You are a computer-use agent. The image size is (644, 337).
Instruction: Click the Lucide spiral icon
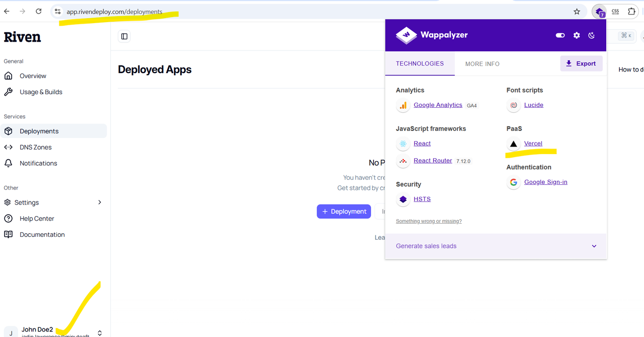coord(514,105)
